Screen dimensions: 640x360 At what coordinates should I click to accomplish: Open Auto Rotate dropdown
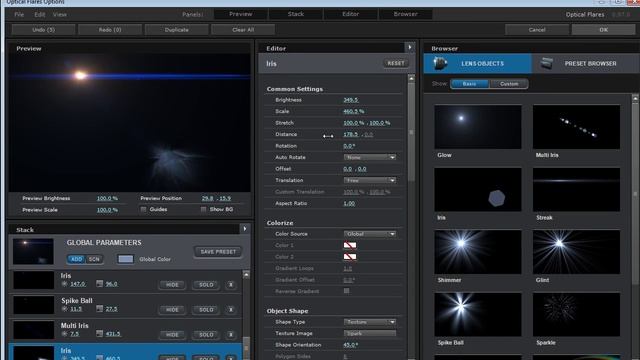coord(370,157)
